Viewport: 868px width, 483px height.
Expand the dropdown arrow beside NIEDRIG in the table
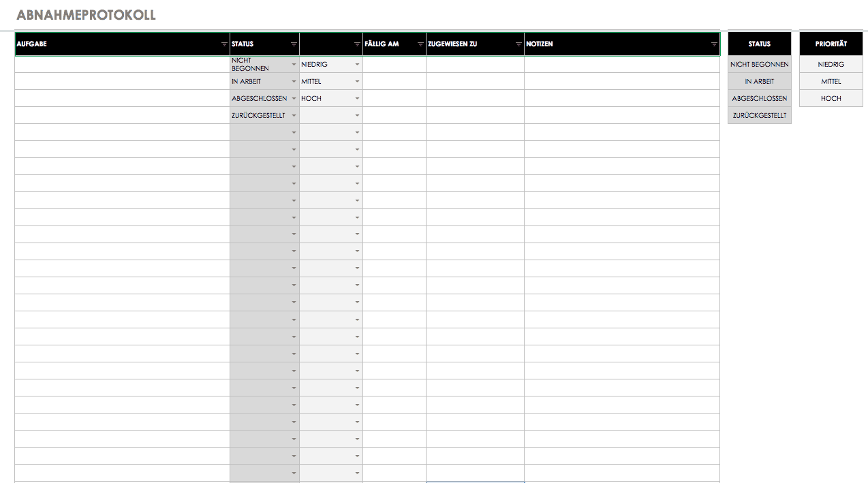(357, 65)
